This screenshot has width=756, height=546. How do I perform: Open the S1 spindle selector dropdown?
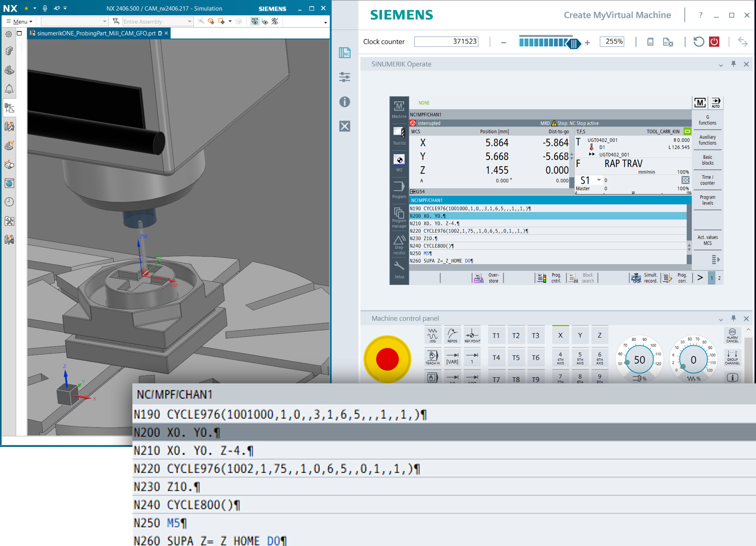tap(599, 180)
